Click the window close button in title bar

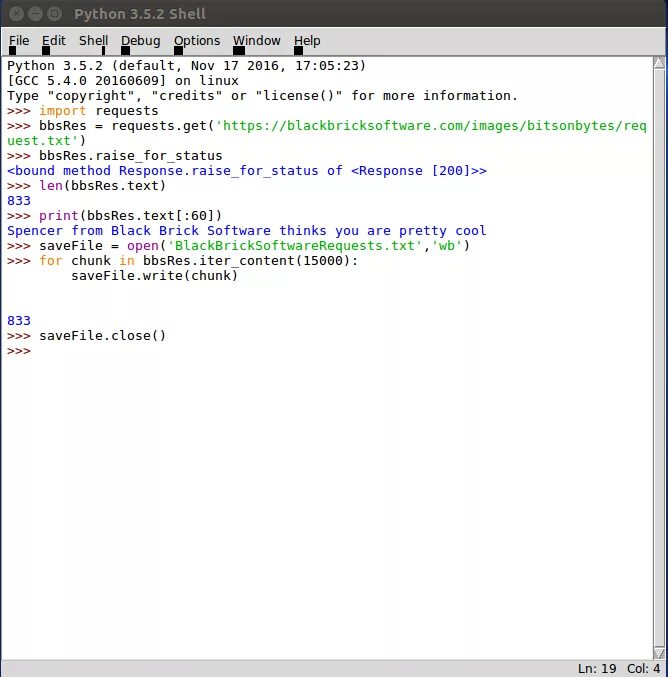[x=16, y=14]
